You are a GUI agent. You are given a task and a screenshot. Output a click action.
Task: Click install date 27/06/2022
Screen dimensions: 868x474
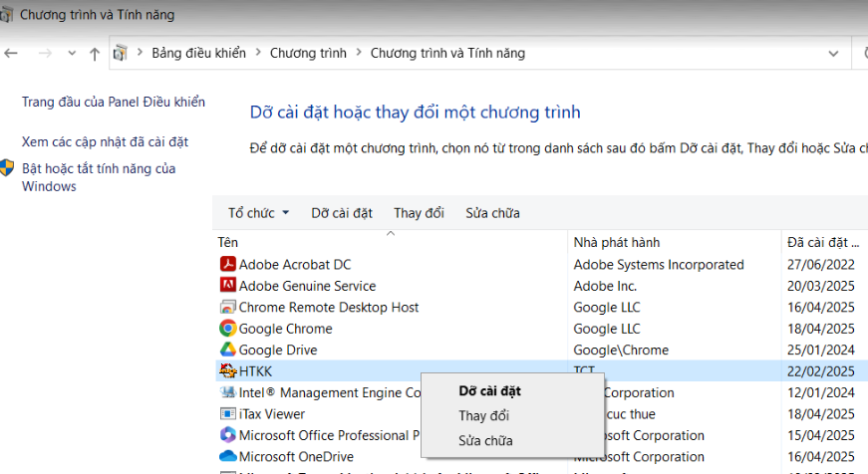pos(821,264)
